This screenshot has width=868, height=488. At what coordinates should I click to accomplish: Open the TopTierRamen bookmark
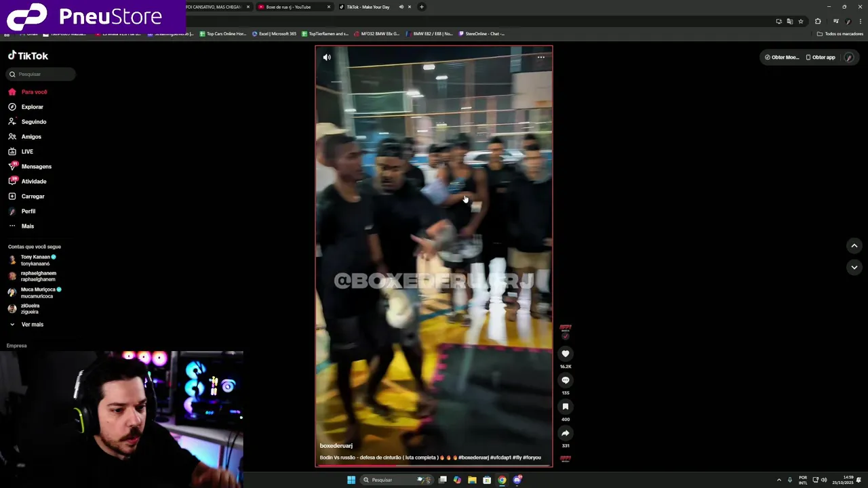[325, 34]
